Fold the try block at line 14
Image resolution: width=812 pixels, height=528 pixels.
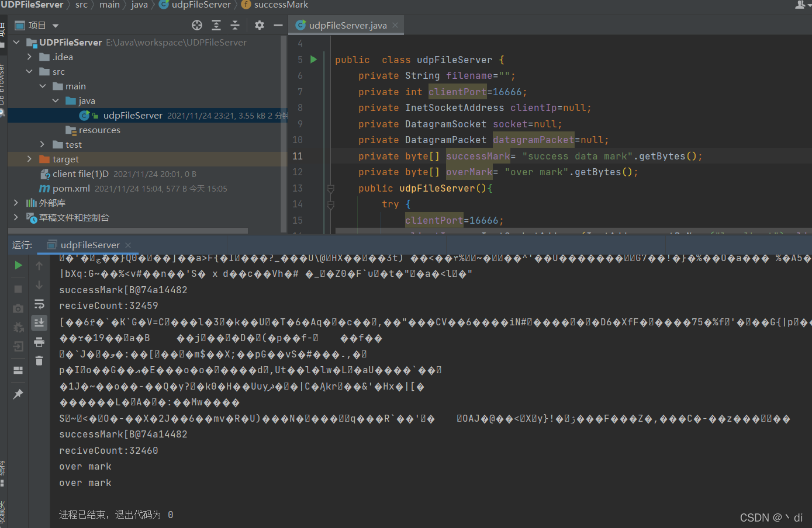tap(330, 204)
